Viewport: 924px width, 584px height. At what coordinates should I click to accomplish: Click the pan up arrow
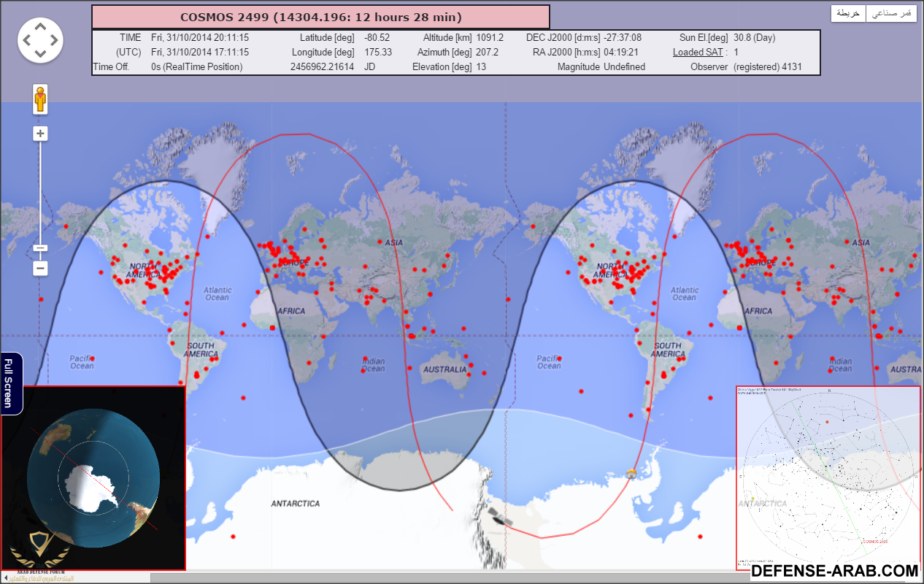(40, 26)
